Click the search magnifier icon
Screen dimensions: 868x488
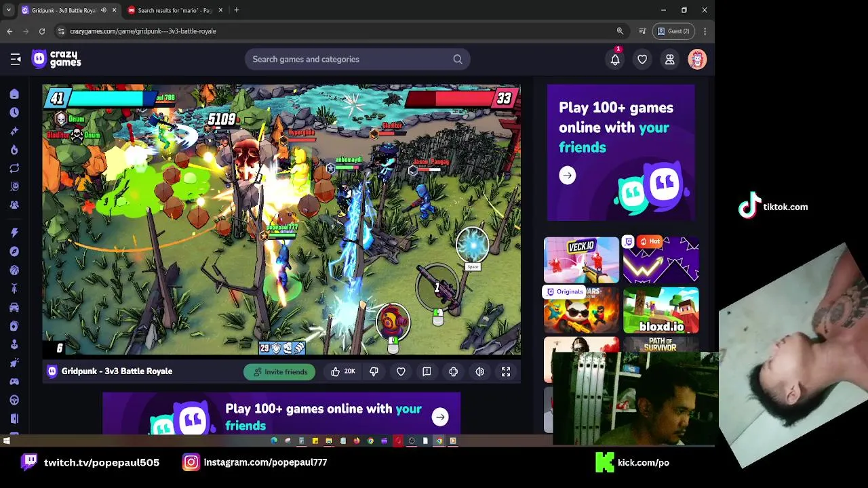[458, 60]
